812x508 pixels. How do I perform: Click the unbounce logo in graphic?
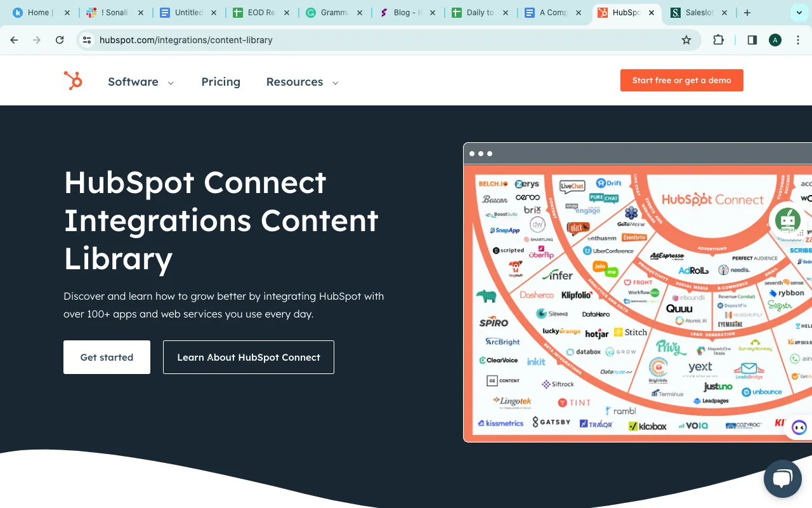click(762, 392)
